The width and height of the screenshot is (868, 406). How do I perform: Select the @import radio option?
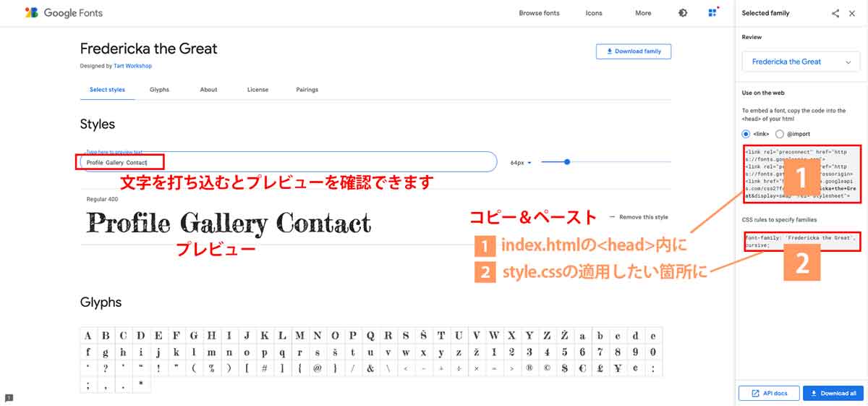pos(780,134)
